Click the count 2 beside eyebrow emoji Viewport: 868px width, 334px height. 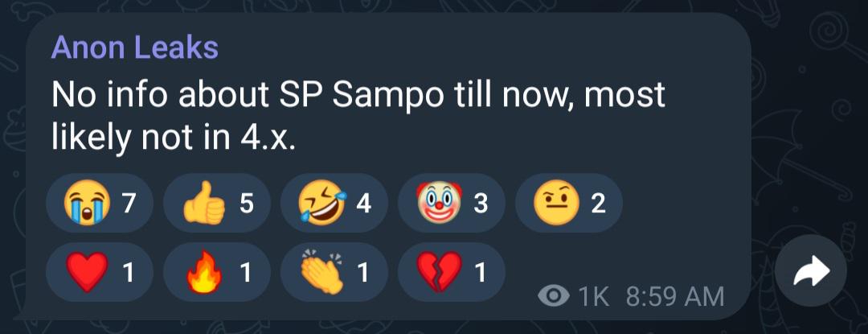point(598,204)
